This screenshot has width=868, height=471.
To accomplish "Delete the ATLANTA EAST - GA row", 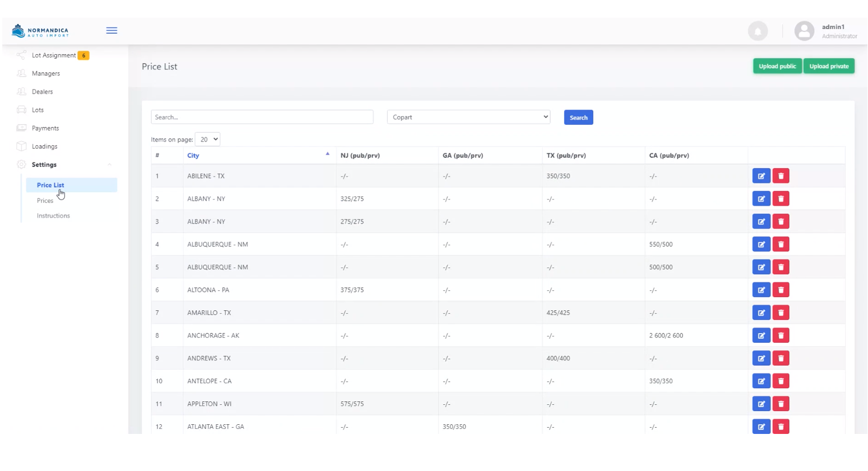I will (x=781, y=427).
